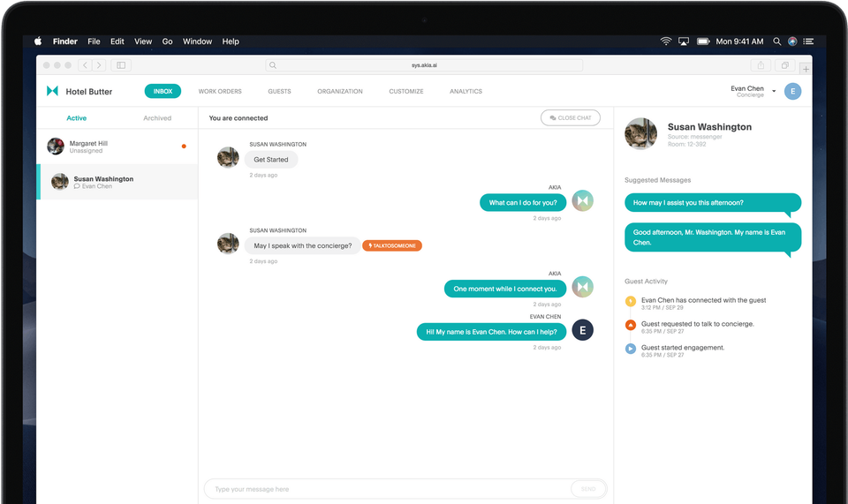This screenshot has width=848, height=504.
Task: Toggle the browser sidebar icon
Action: (121, 65)
